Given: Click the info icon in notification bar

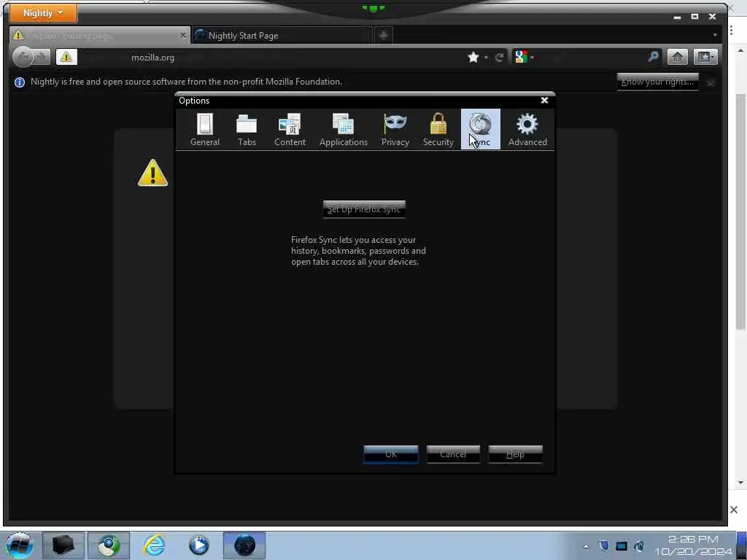Looking at the screenshot, I should tap(20, 82).
